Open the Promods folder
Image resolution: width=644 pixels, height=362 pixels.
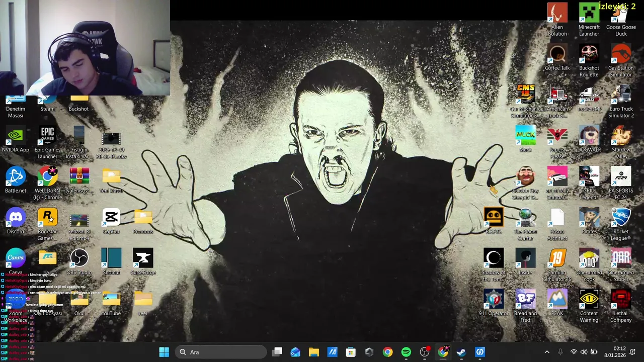(x=143, y=221)
